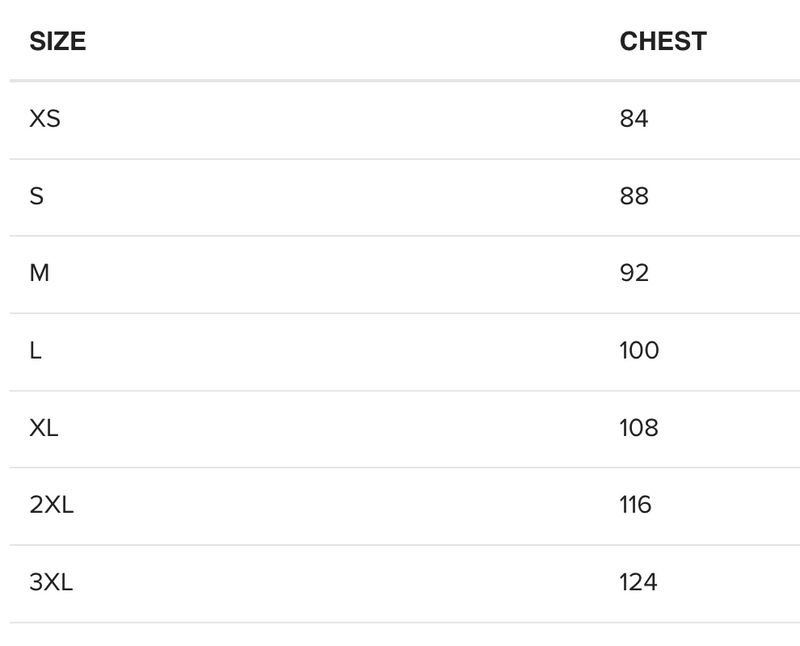
Task: Click chest value 108
Action: tap(639, 428)
